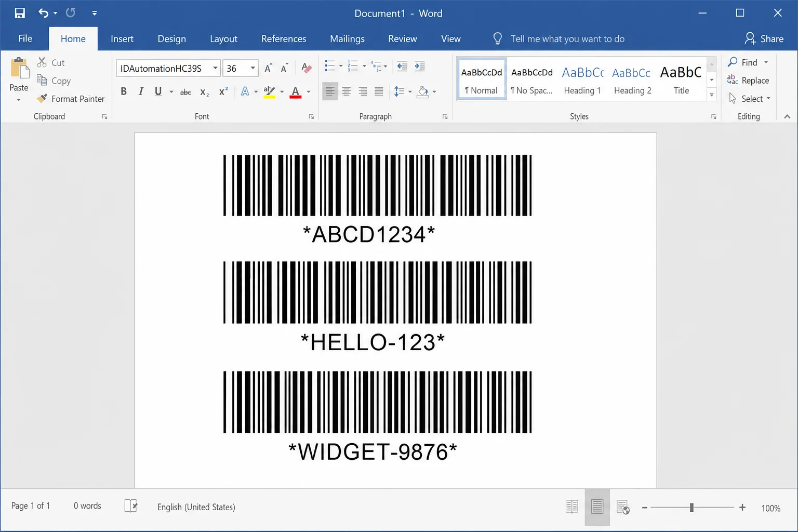Move the zoom slider handle
Screen dimensions: 798x532
coord(691,508)
